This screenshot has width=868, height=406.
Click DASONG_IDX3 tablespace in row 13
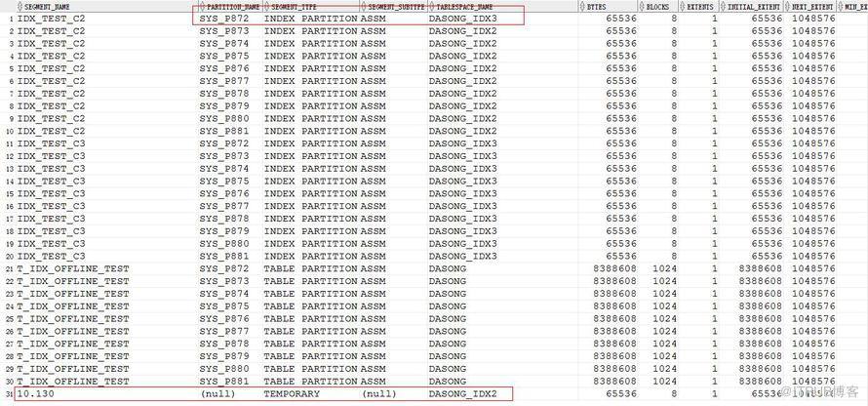(x=463, y=169)
